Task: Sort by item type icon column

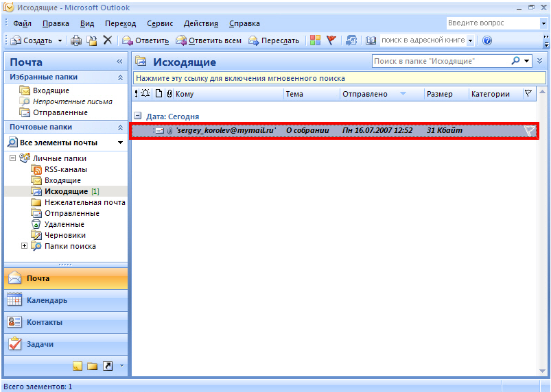Action: tap(159, 93)
